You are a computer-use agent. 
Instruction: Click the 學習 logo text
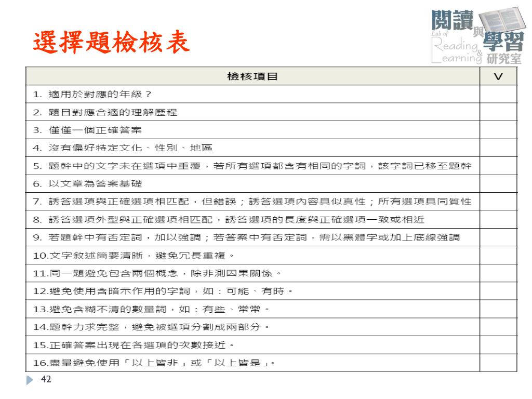(503, 42)
